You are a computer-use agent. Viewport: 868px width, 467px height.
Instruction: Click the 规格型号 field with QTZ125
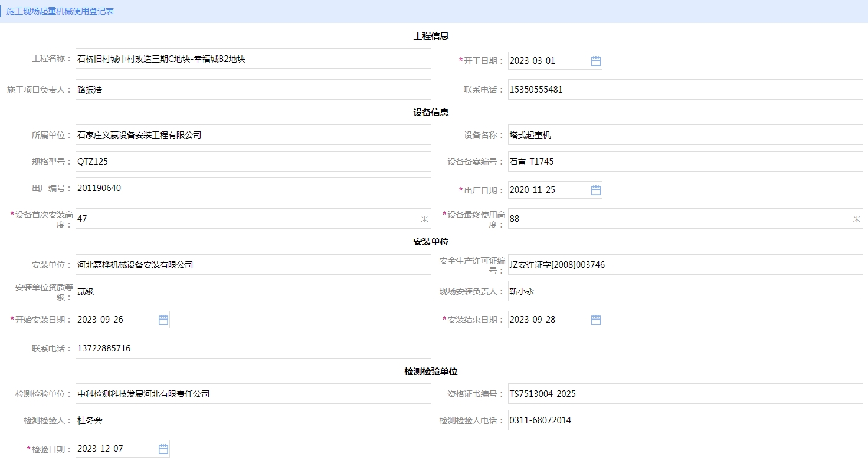click(253, 162)
